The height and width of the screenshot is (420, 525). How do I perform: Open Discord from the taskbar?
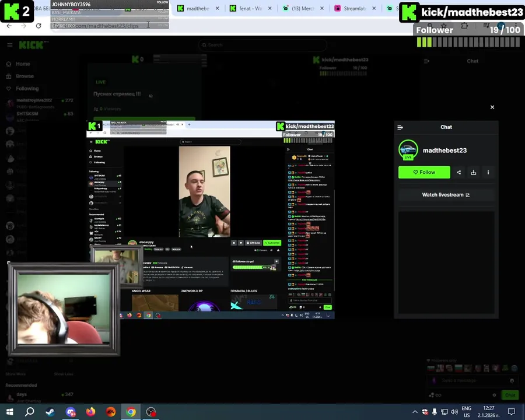pos(71,412)
